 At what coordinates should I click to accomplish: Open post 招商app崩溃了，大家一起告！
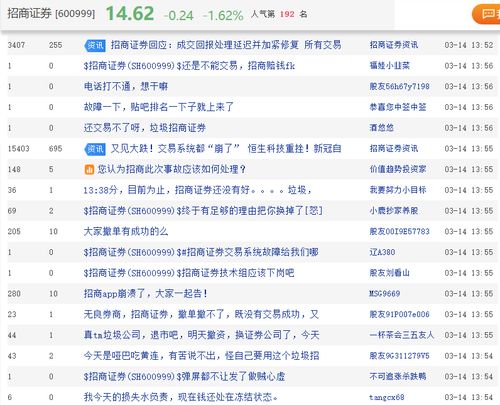[146, 294]
